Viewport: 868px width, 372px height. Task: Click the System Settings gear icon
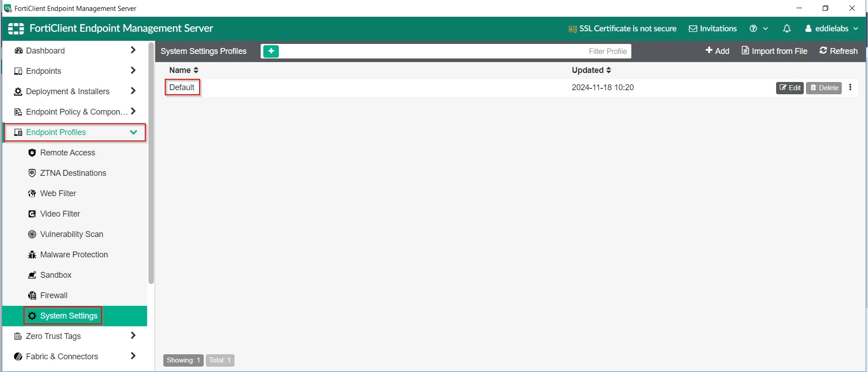point(32,316)
